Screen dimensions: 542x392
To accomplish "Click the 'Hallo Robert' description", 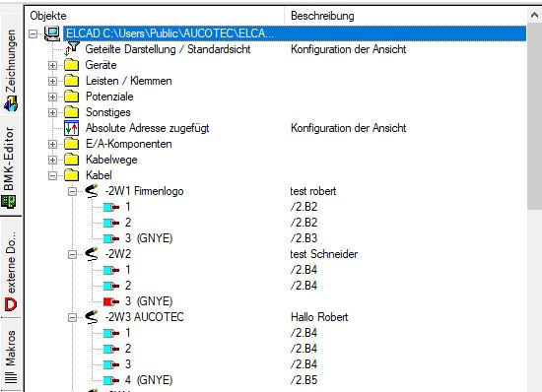I will tap(319, 317).
